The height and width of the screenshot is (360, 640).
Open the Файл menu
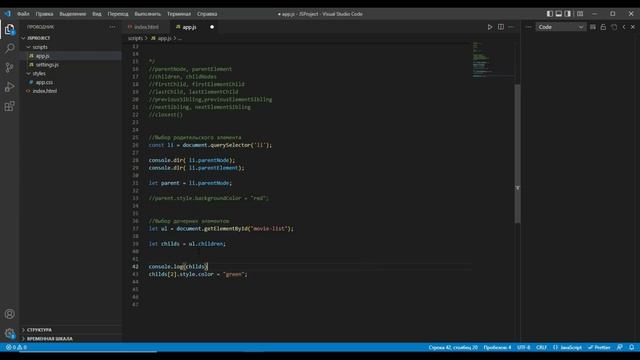tap(23, 14)
